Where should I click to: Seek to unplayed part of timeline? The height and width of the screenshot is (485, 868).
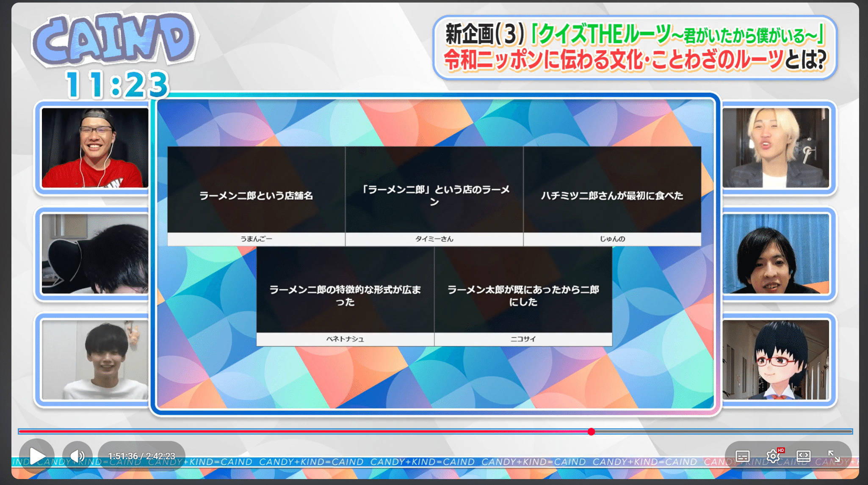(x=720, y=432)
